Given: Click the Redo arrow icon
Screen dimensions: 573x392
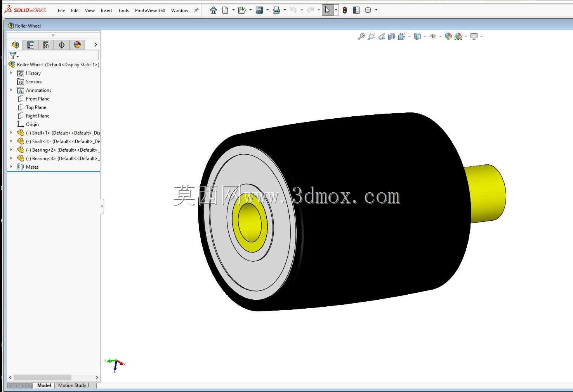Looking at the screenshot, I should 311,10.
